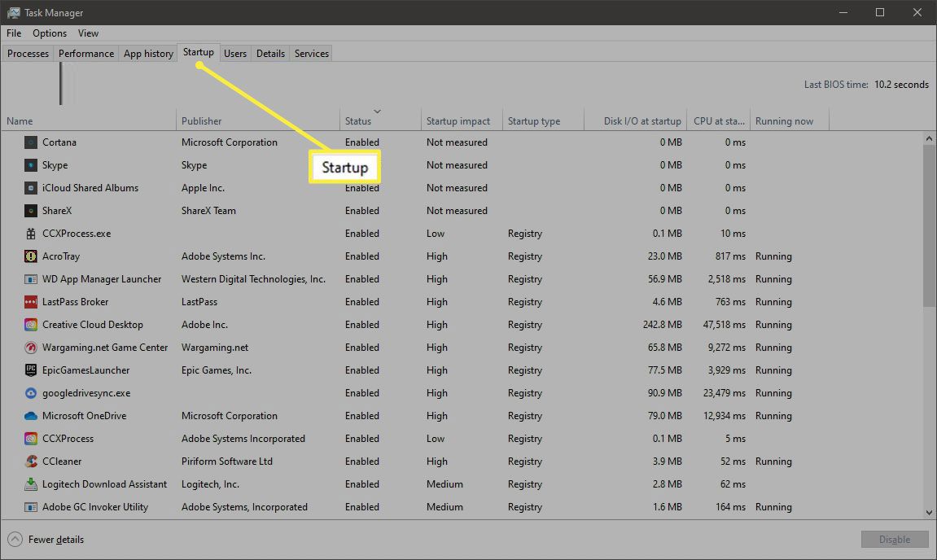Image resolution: width=937 pixels, height=560 pixels.
Task: Sort by Disk I/O at startup column
Action: pyautogui.click(x=635, y=120)
